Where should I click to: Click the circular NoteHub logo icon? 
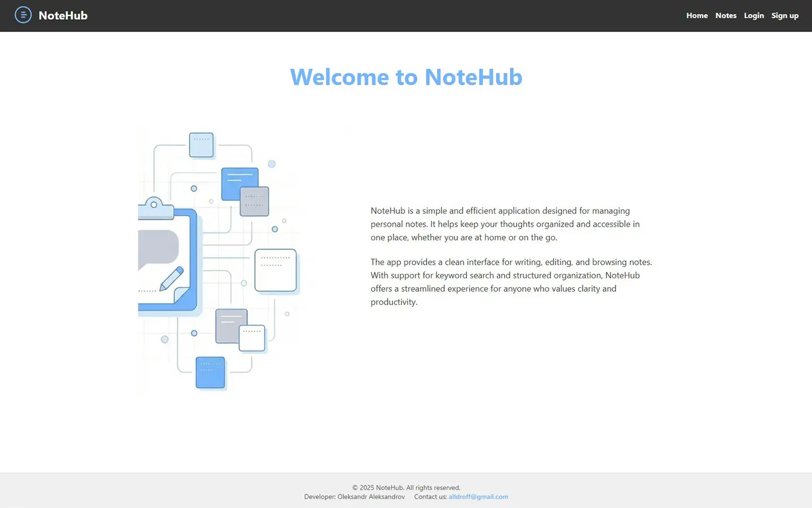(x=23, y=15)
